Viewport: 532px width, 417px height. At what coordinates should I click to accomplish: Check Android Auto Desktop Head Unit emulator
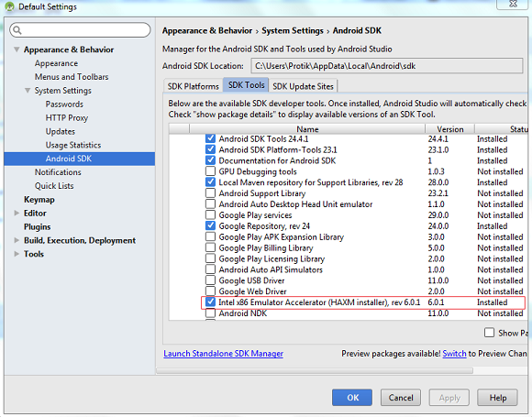210,203
